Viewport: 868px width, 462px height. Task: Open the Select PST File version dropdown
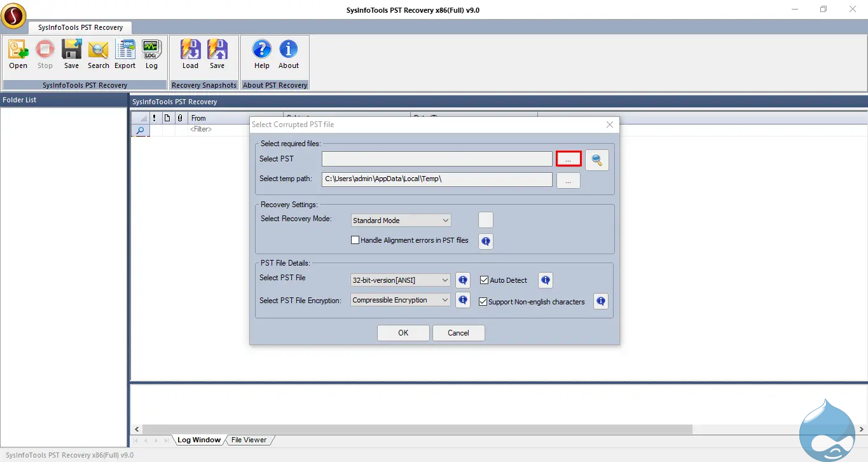click(x=401, y=280)
